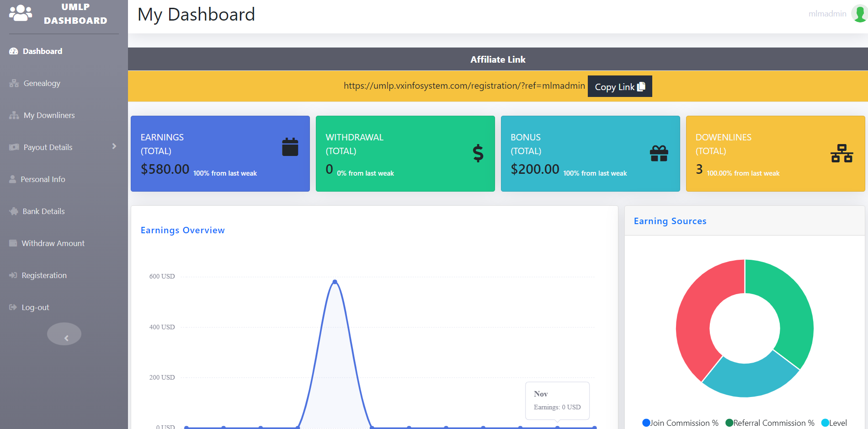Viewport: 868px width, 429px height.
Task: Click the Registeration sign-in icon
Action: [x=13, y=275]
